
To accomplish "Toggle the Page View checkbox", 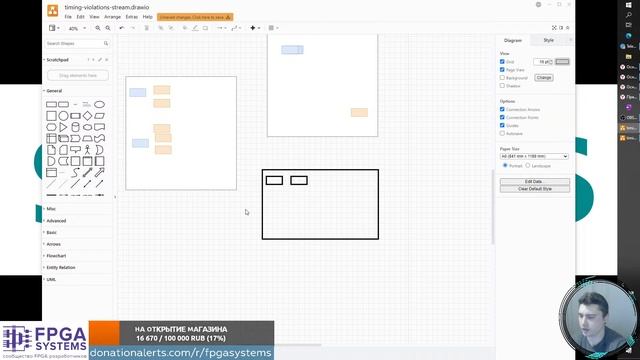I will 502,70.
